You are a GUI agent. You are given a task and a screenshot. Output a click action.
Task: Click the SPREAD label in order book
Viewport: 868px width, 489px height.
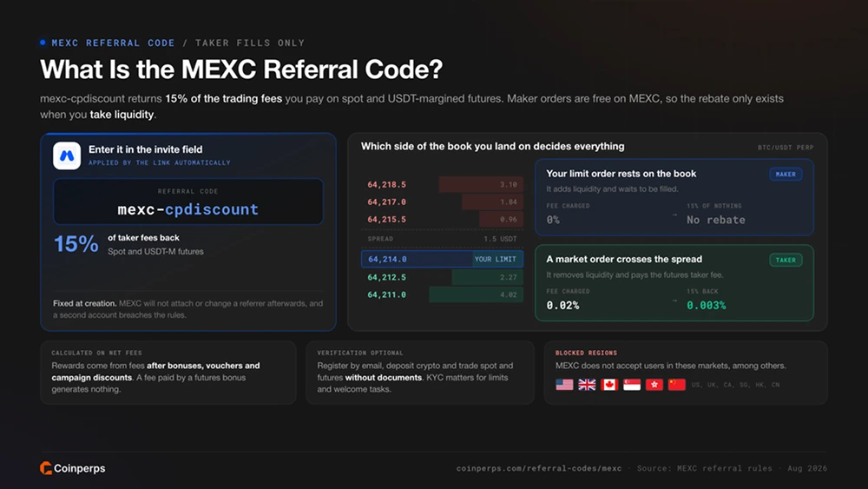380,239
